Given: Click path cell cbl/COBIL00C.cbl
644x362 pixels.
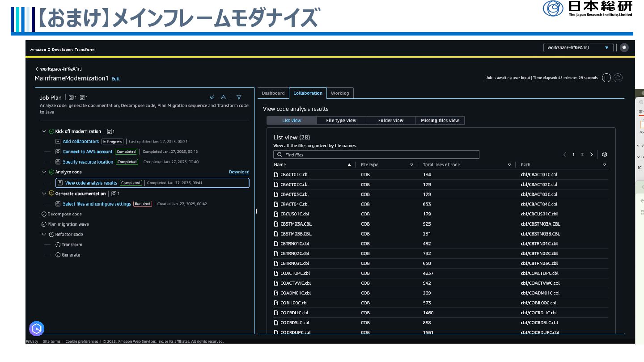Looking at the screenshot, I should (x=538, y=303).
